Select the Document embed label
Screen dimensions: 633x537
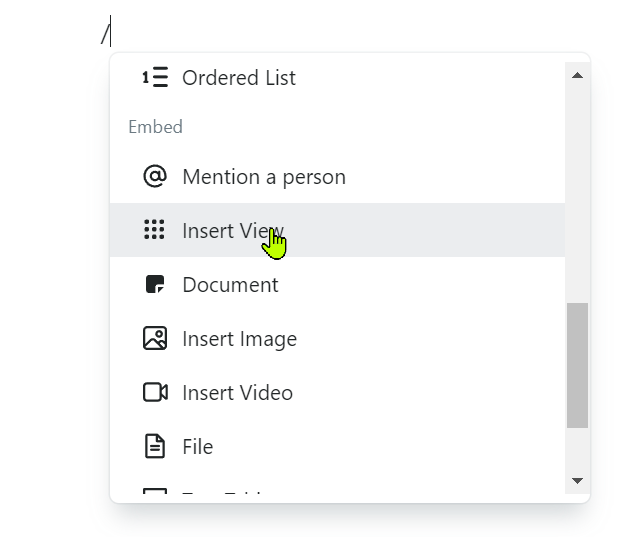(x=230, y=285)
